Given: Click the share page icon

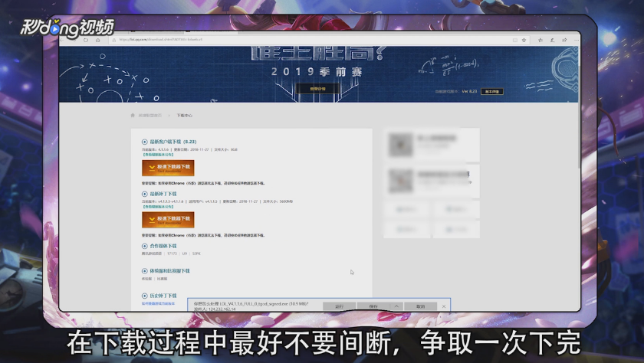Looking at the screenshot, I should tap(564, 40).
